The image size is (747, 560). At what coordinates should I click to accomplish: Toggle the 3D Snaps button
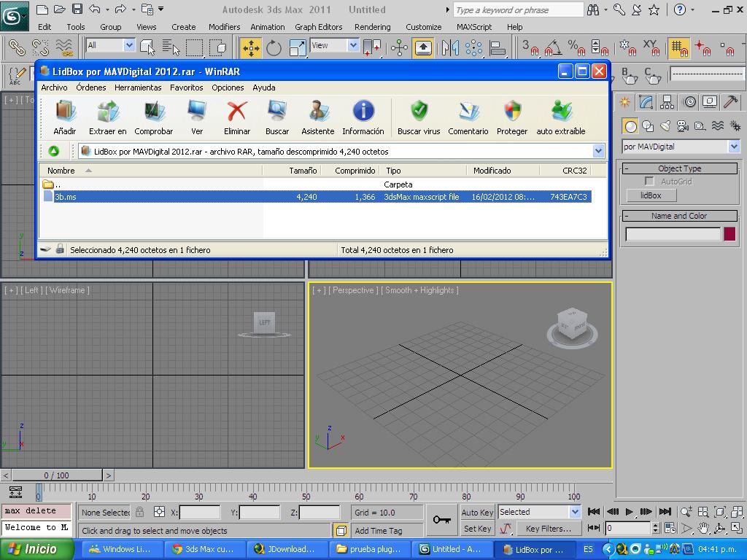coord(530,47)
